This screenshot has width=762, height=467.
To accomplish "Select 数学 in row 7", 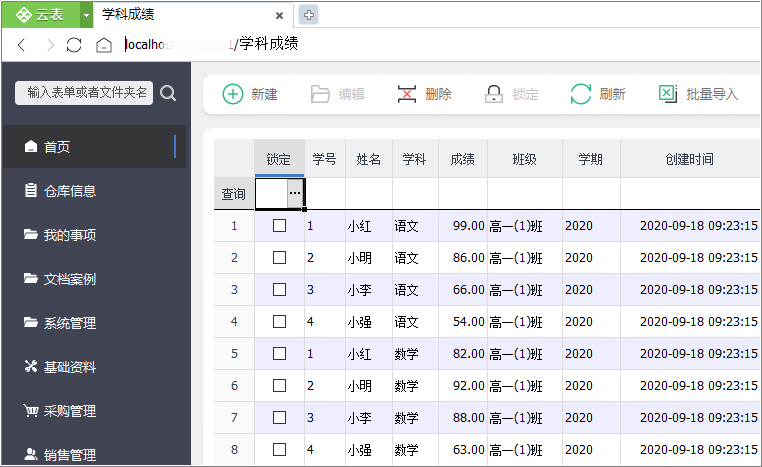I will pyautogui.click(x=416, y=418).
